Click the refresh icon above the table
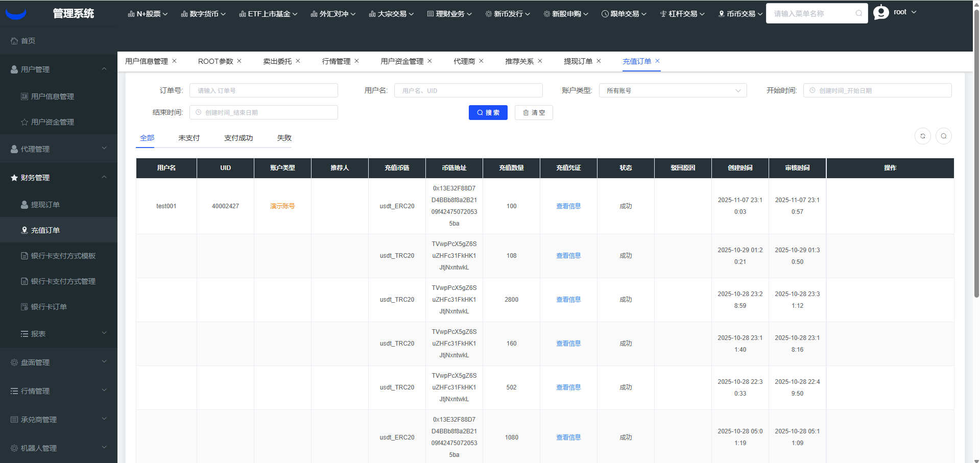Viewport: 980px width, 463px height. tap(922, 136)
